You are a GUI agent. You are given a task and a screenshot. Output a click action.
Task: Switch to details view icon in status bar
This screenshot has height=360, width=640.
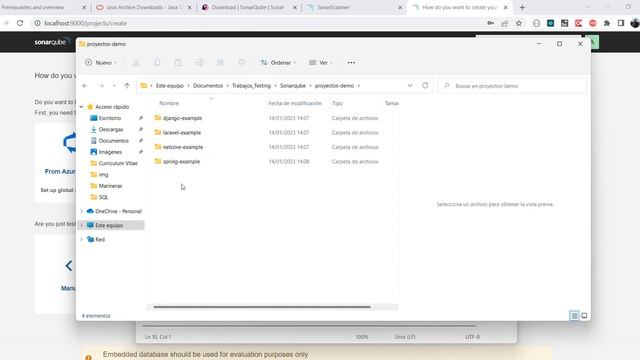coord(574,316)
